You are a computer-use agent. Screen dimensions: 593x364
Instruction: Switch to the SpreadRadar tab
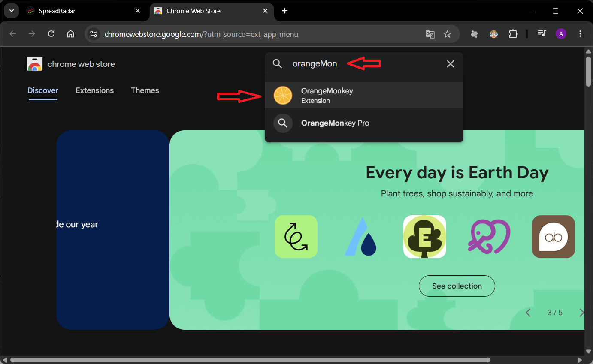[83, 11]
